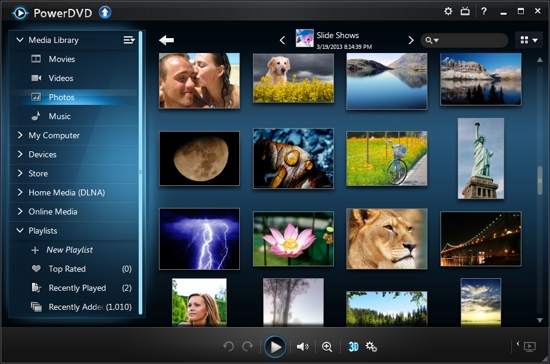The height and width of the screenshot is (364, 550).
Task: Open the Recently Played playlist
Action: tap(73, 288)
